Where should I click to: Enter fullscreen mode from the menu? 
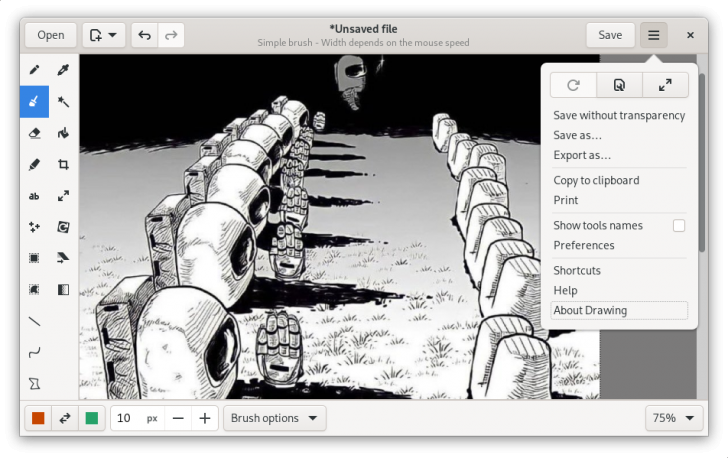pos(665,85)
